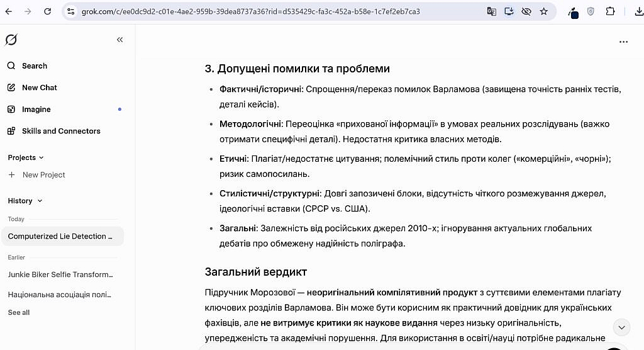The image size is (644, 350).
Task: Click the crossed-eye tracking protection icon
Action: click(x=526, y=11)
